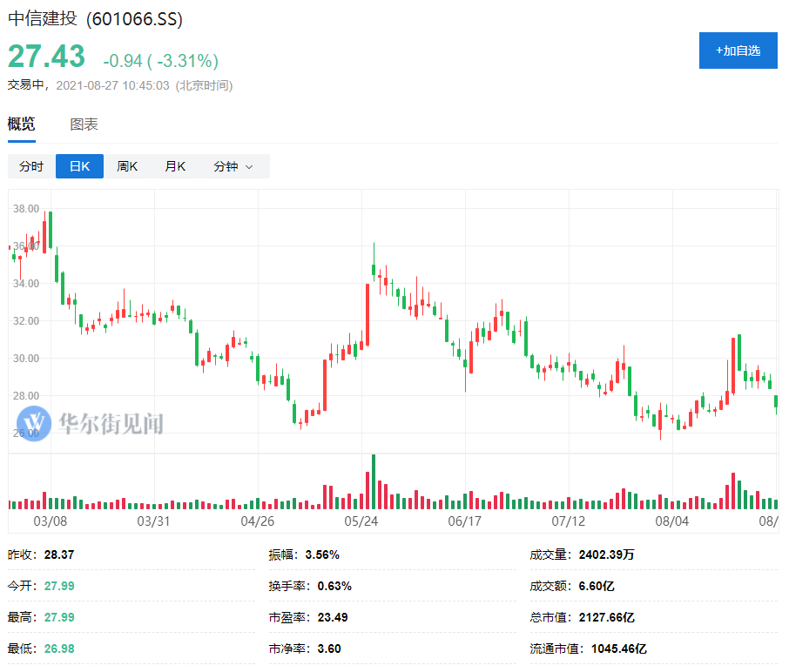Click the 06/17 date axis label
Image resolution: width=789 pixels, height=672 pixels.
click(465, 521)
